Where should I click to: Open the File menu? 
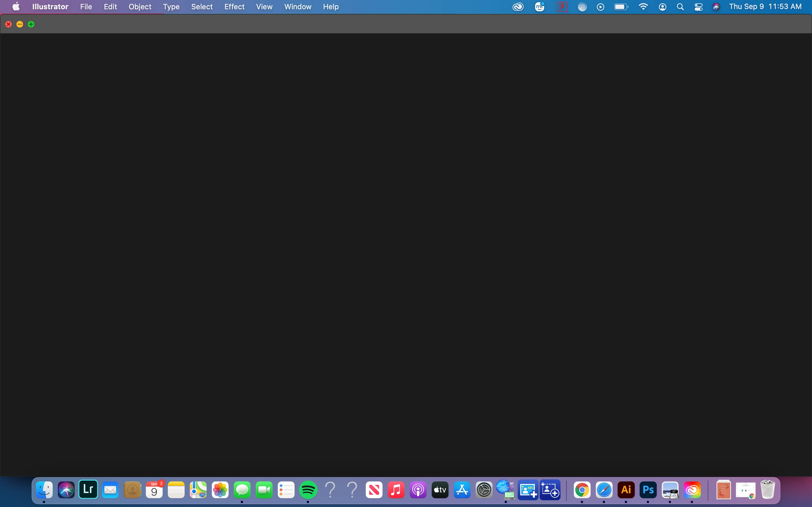click(86, 7)
